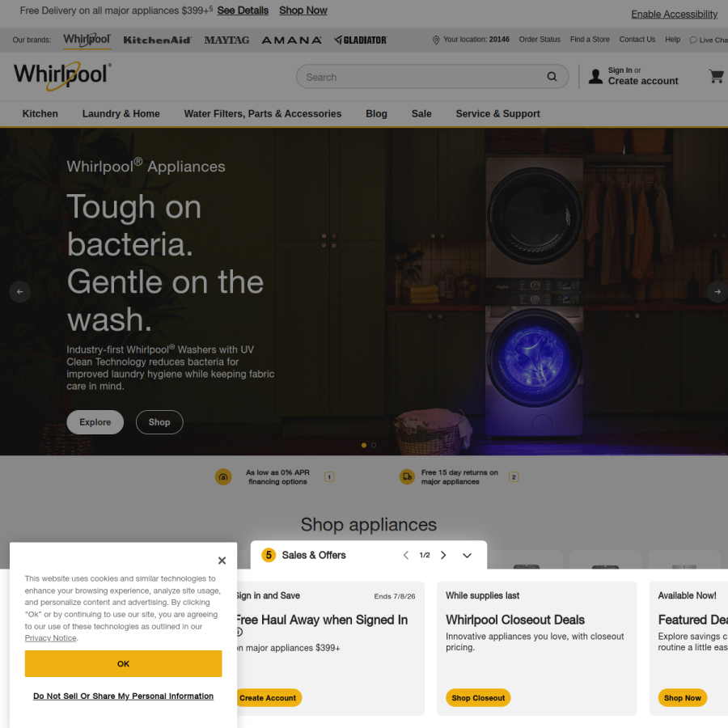
Task: Click the free returns truck icon
Action: 407,476
